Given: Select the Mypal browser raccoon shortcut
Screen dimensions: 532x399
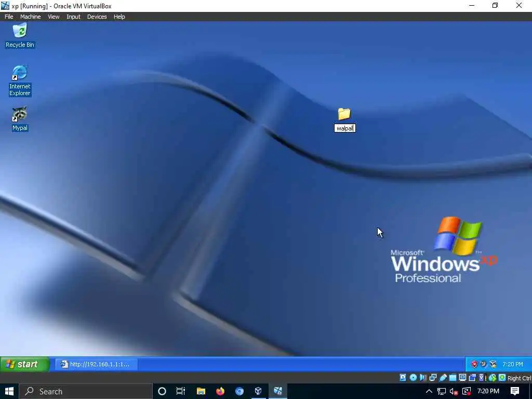Looking at the screenshot, I should tap(20, 119).
